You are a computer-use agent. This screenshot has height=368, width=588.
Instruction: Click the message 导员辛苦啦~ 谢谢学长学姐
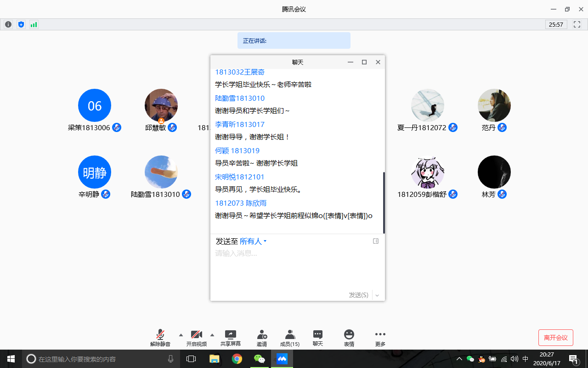click(x=256, y=163)
